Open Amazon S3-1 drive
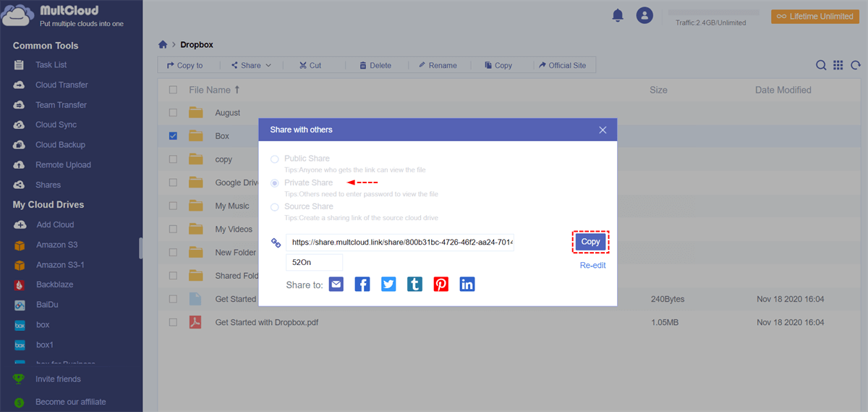This screenshot has height=412, width=868. coord(60,265)
